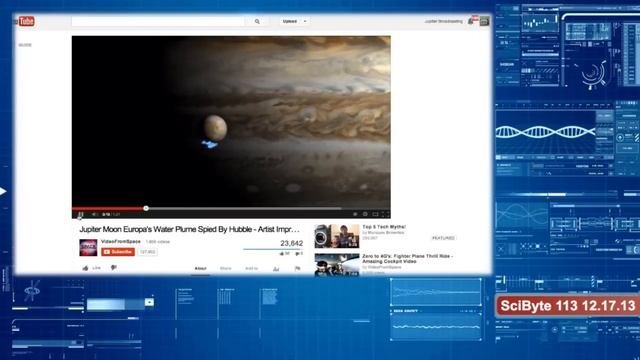The width and height of the screenshot is (640, 360).
Task: Mute the video using the volume icon
Action: (94, 214)
